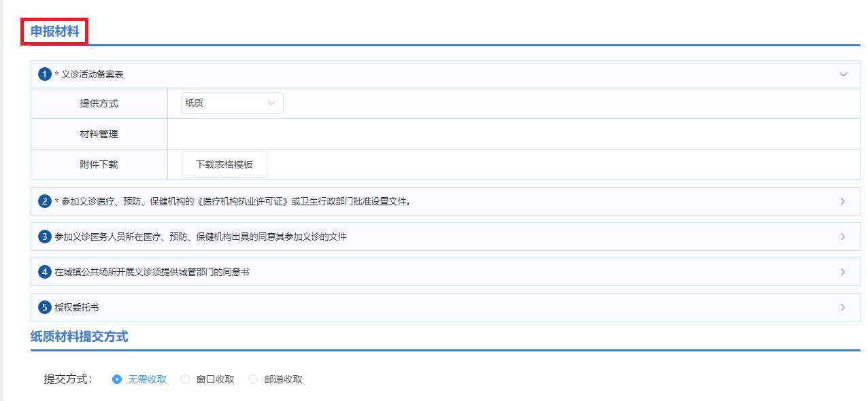Click the number 5 badge icon

pos(45,307)
